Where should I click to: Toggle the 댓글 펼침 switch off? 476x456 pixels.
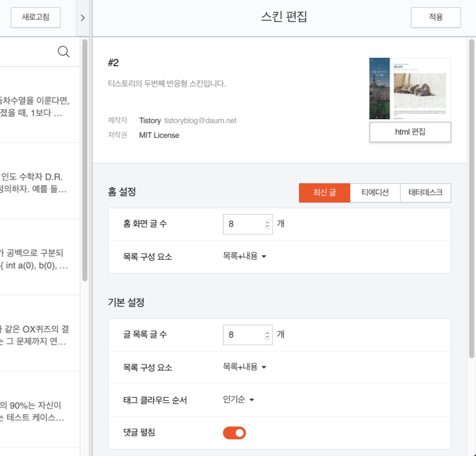click(235, 433)
